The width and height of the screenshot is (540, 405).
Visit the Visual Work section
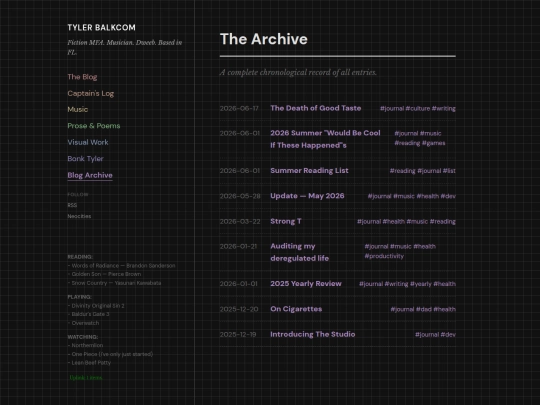pyautogui.click(x=88, y=142)
